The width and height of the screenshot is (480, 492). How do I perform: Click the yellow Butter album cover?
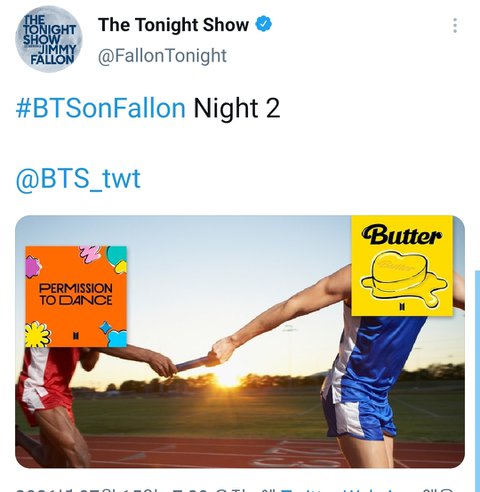[402, 266]
